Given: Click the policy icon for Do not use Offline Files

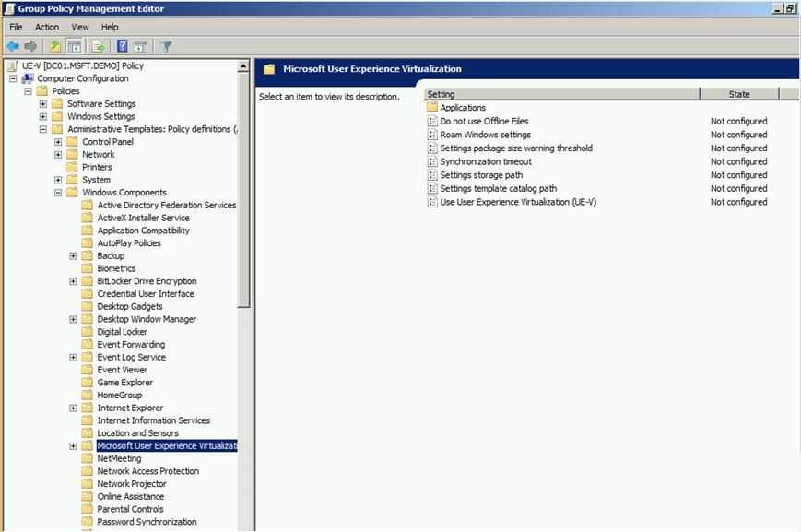Looking at the screenshot, I should [x=432, y=121].
